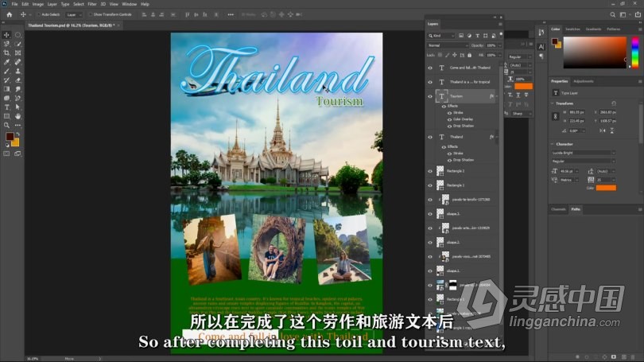Screen dimensions: 644x362
Task: Open the Opacity value dropdown arrow
Action: tap(499, 45)
